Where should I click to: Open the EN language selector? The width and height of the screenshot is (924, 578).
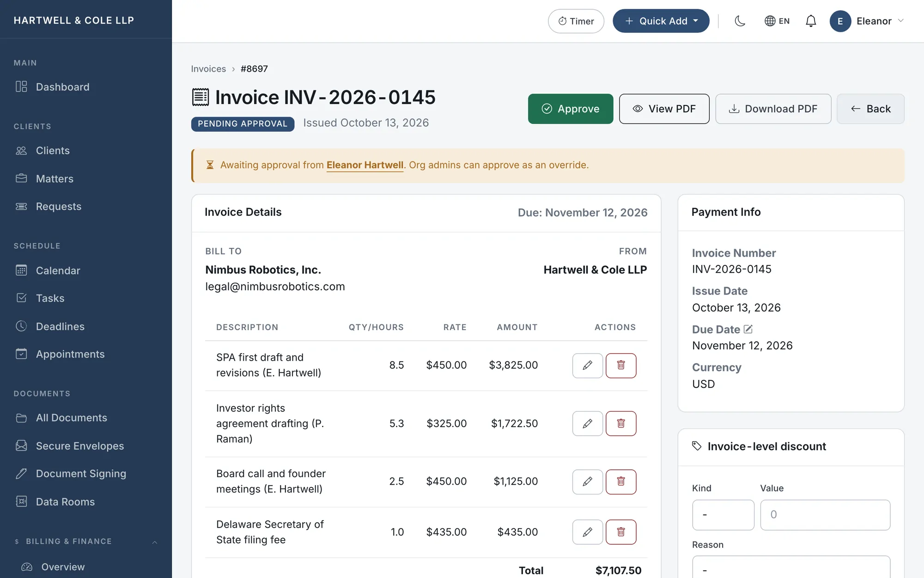[777, 21]
